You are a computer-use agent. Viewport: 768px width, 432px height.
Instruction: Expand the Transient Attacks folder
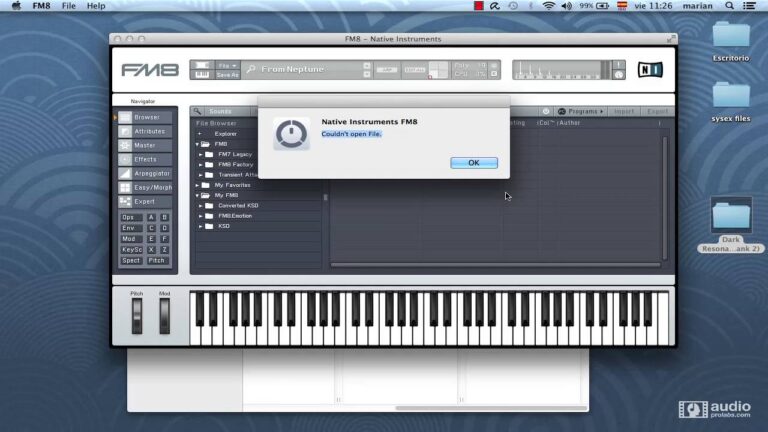pos(200,175)
